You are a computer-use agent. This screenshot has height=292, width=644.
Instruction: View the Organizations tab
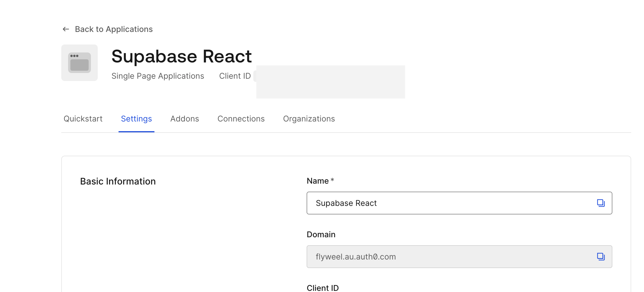(x=309, y=119)
